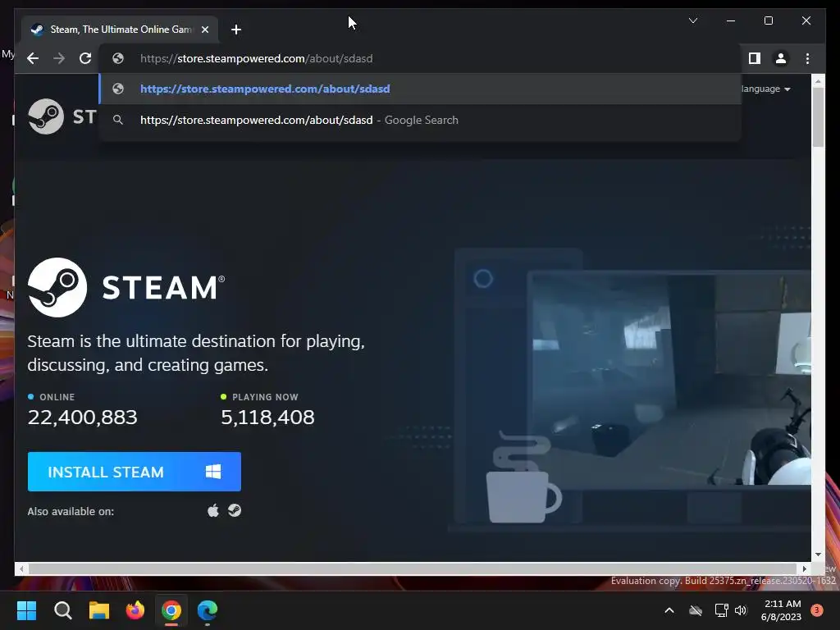Click the scroll down arrow

[x=818, y=555]
